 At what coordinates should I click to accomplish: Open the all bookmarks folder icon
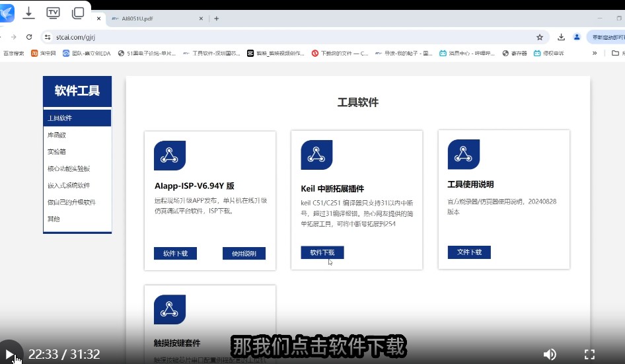coord(616,53)
